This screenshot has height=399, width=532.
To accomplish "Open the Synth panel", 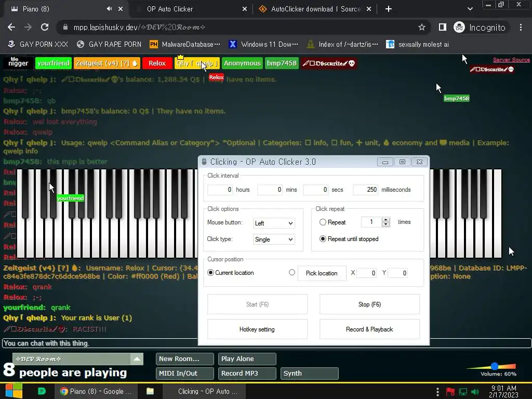I will click(310, 373).
